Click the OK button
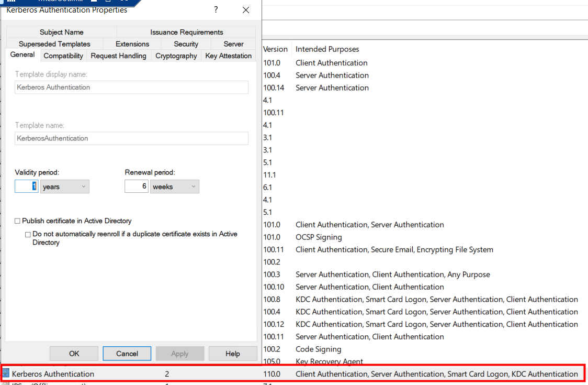 [74, 354]
